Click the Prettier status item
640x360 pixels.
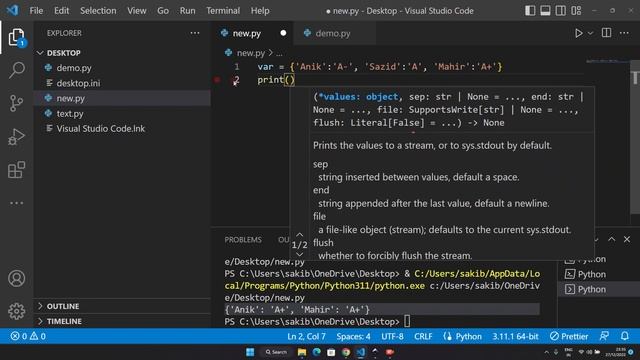pos(569,336)
